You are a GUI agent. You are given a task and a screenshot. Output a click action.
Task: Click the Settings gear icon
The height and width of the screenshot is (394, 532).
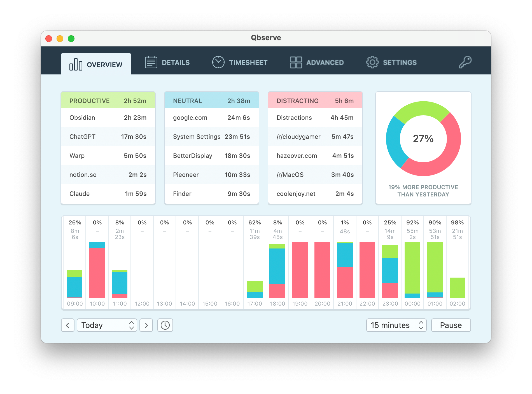point(372,62)
